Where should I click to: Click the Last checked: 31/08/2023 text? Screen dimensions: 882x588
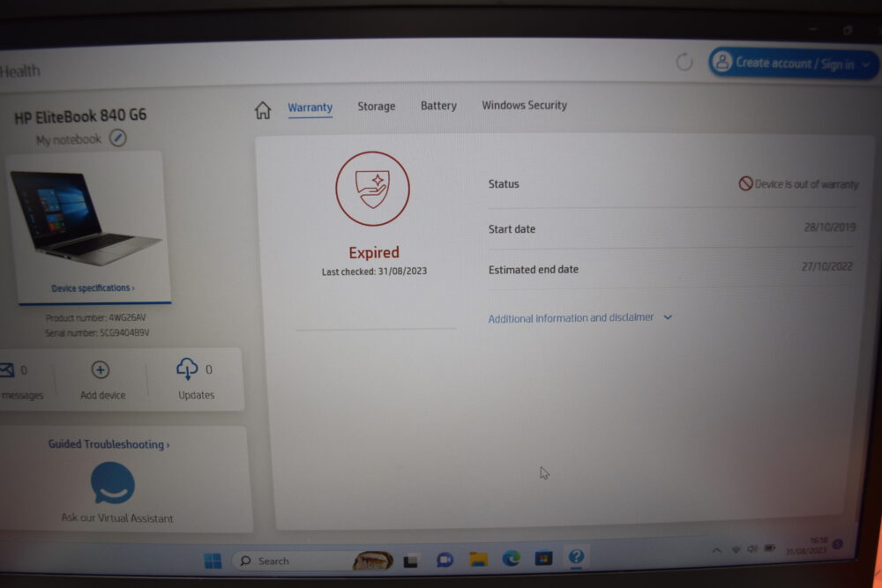(374, 272)
